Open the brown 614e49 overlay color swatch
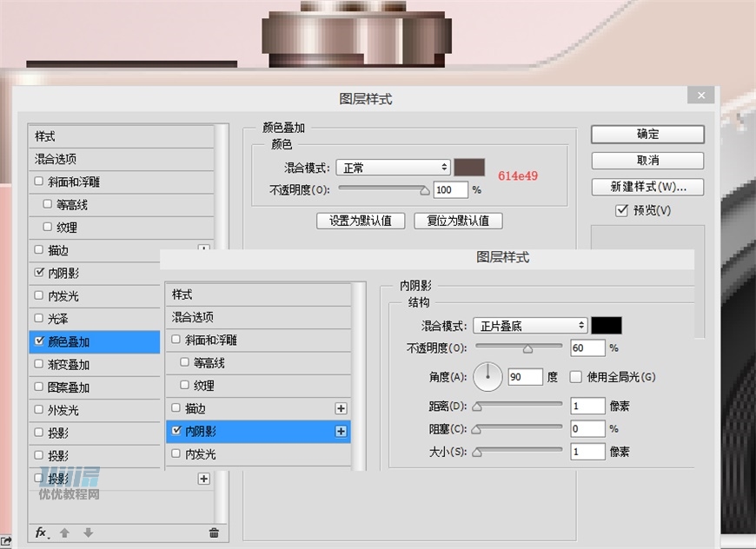 [469, 168]
